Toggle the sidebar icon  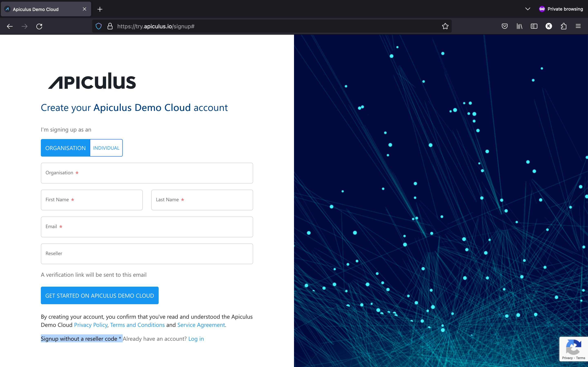534,26
